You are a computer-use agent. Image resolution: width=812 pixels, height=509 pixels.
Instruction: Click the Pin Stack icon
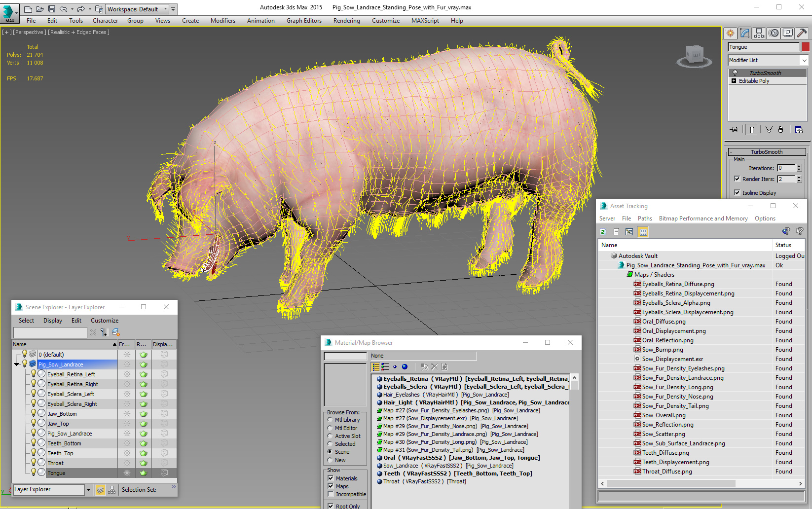[734, 130]
